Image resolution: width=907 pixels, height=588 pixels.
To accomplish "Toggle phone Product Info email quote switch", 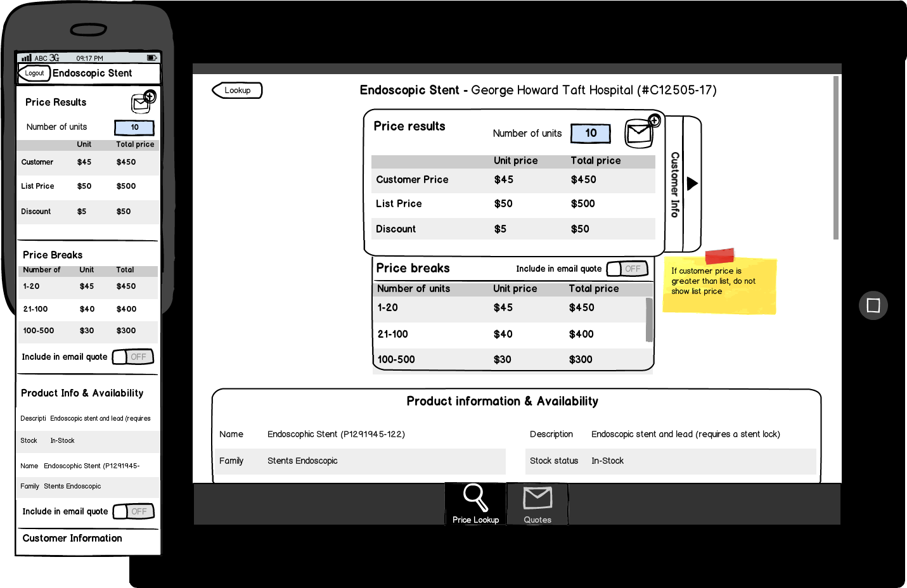I will click(x=134, y=511).
